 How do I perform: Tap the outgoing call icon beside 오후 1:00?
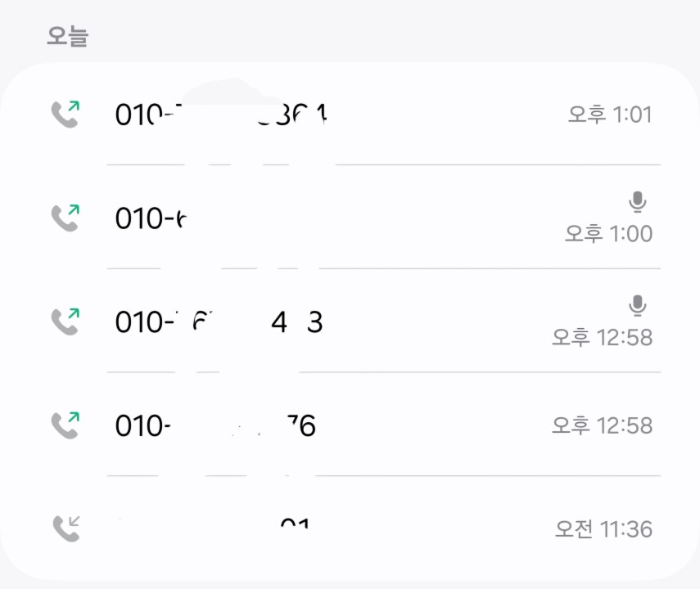tap(65, 218)
